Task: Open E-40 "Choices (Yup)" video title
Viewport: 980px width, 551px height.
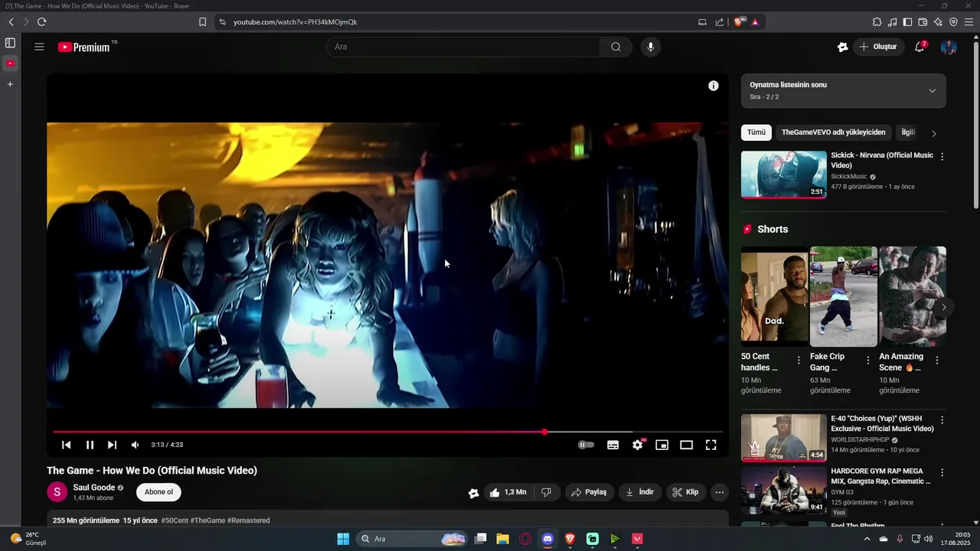Action: 882,424
